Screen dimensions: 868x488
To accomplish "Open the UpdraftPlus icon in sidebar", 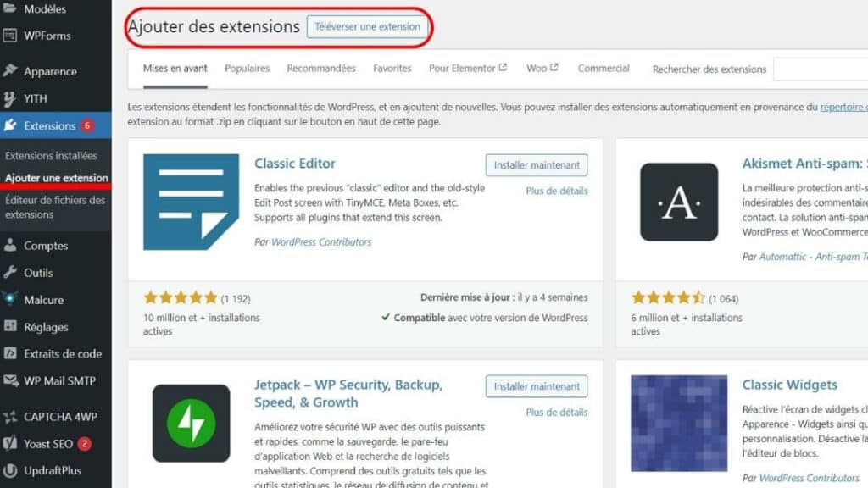I will click(10, 470).
